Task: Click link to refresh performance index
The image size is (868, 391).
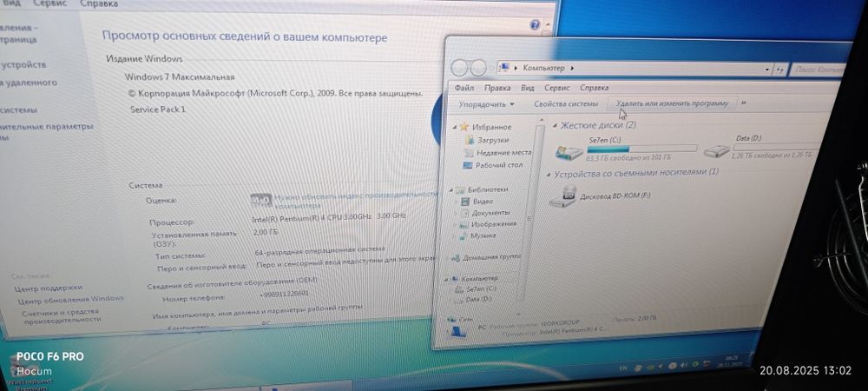Action: [357, 199]
